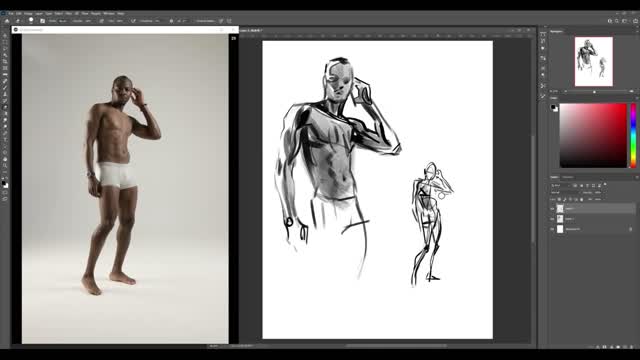
Task: Click the Home icon in options bar
Action: point(7,21)
